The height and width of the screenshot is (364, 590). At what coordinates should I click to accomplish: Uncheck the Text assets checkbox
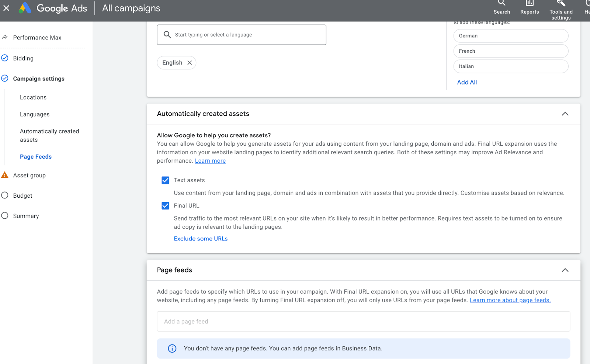(166, 180)
